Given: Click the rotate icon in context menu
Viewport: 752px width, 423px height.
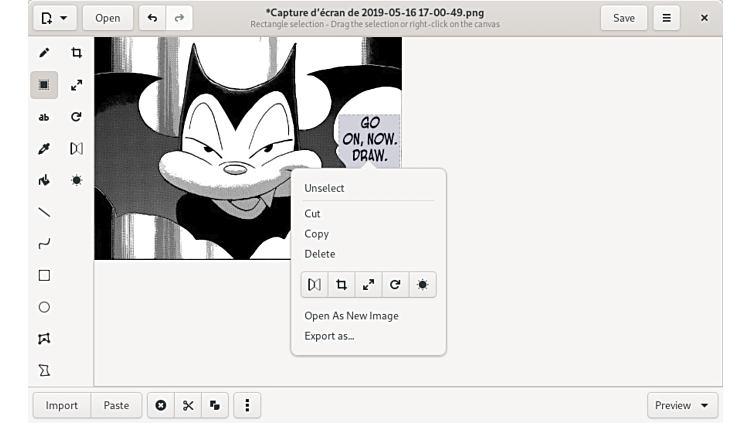Looking at the screenshot, I should pos(395,285).
